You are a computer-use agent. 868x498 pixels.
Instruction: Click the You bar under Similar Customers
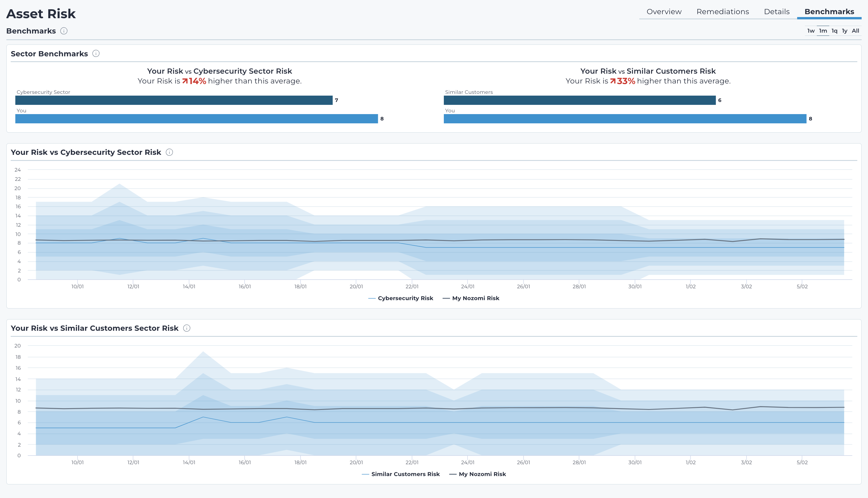click(x=625, y=119)
